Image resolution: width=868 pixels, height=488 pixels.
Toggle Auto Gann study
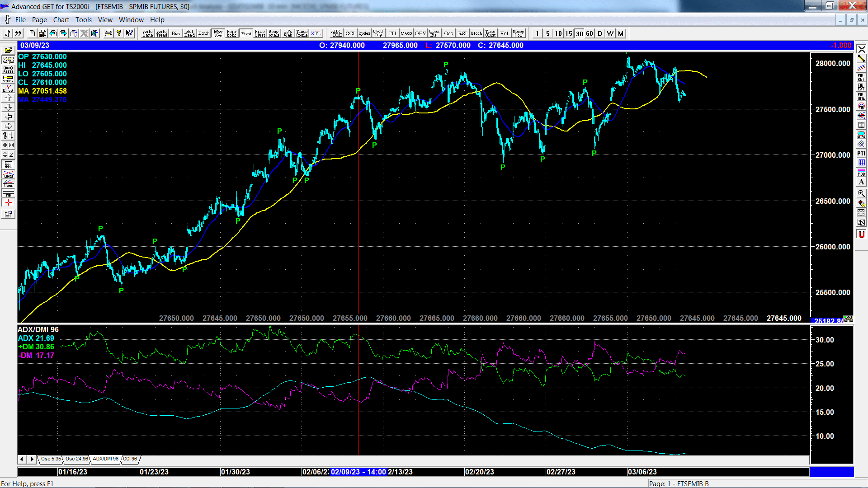(x=148, y=33)
